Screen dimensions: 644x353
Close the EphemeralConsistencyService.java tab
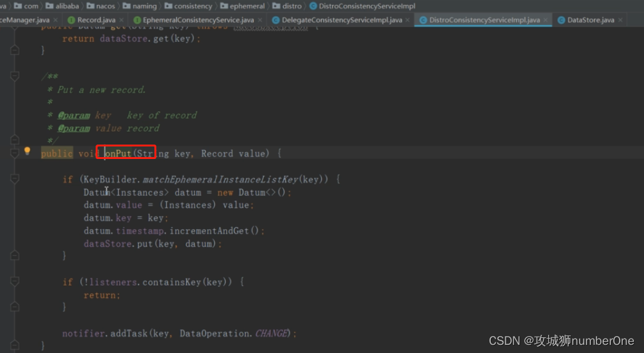point(260,20)
